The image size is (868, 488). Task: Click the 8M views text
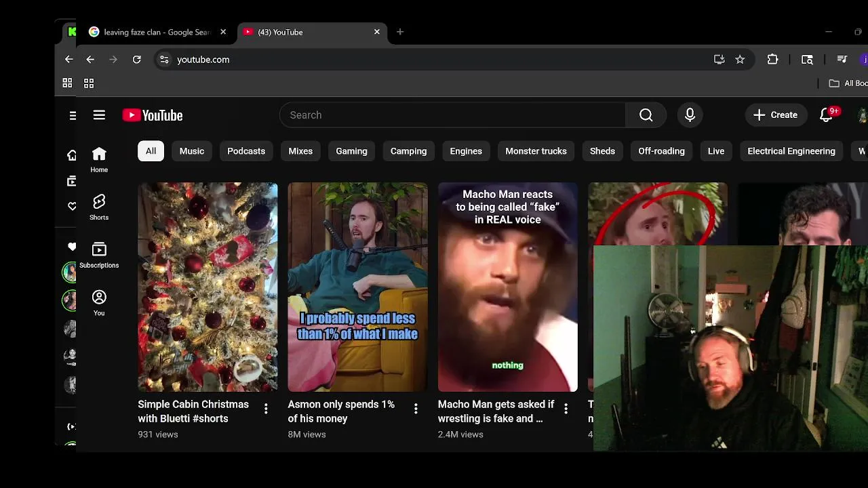click(x=307, y=434)
